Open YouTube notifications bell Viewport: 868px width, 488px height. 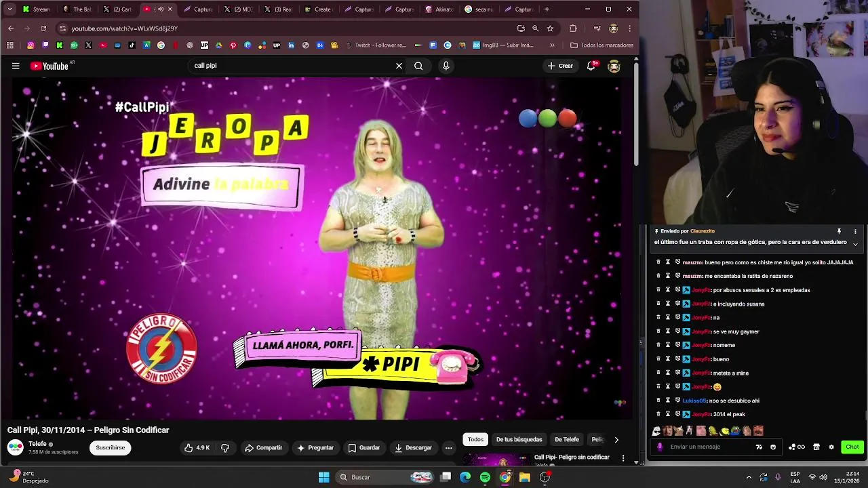coord(591,66)
